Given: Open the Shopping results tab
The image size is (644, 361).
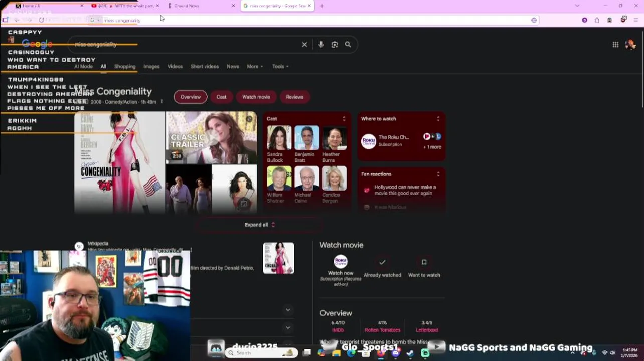Looking at the screenshot, I should (125, 66).
